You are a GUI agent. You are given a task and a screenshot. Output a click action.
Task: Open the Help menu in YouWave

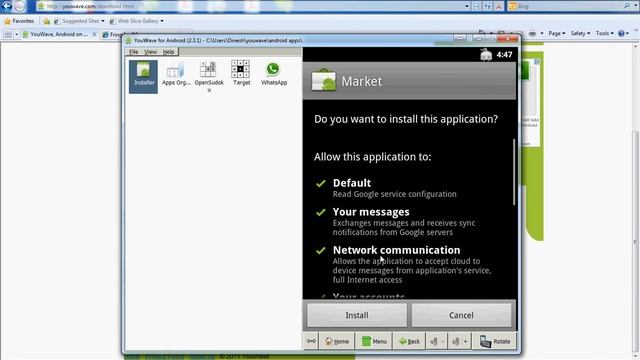169,52
